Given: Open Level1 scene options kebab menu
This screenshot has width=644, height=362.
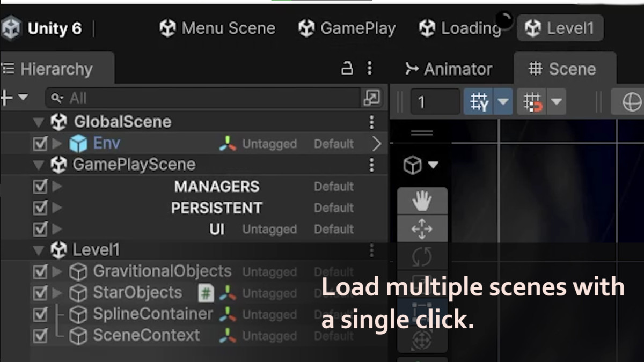Looking at the screenshot, I should pyautogui.click(x=371, y=250).
